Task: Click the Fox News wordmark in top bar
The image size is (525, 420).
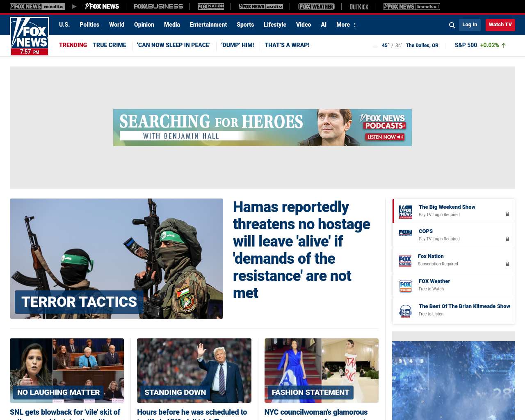Action: click(102, 7)
